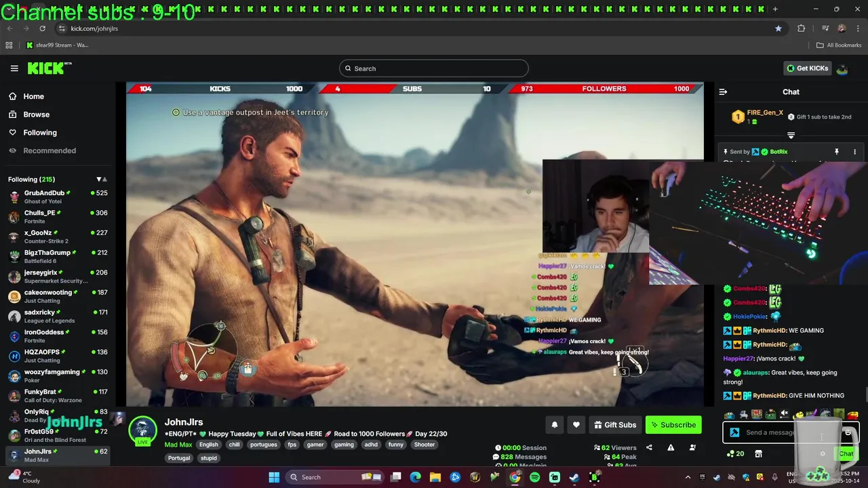Click the heart follow icon

coord(576,425)
